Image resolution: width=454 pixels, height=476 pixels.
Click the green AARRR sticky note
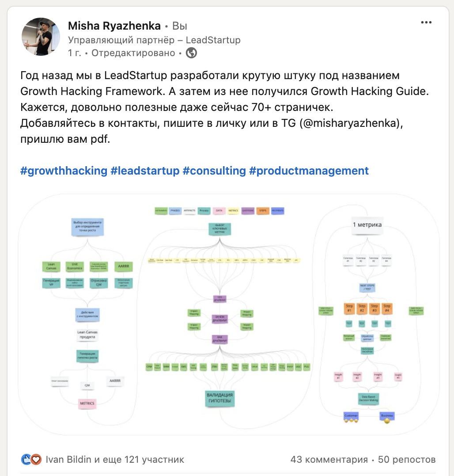123,266
